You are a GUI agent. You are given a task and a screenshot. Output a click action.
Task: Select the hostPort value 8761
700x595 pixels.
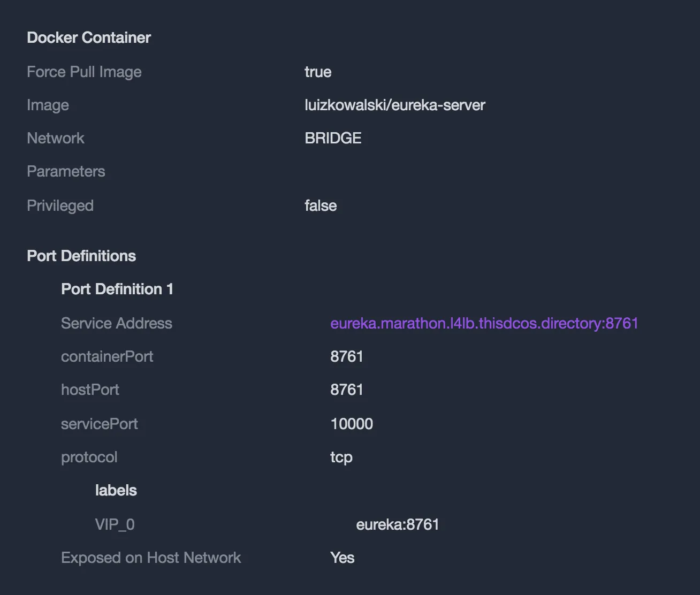[x=347, y=390]
